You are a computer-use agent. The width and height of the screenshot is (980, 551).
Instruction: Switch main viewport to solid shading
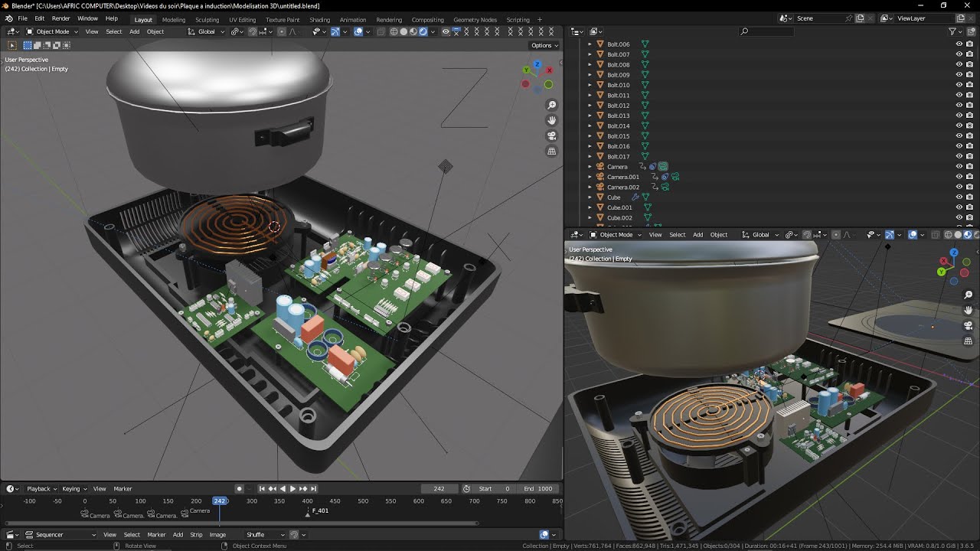(403, 31)
